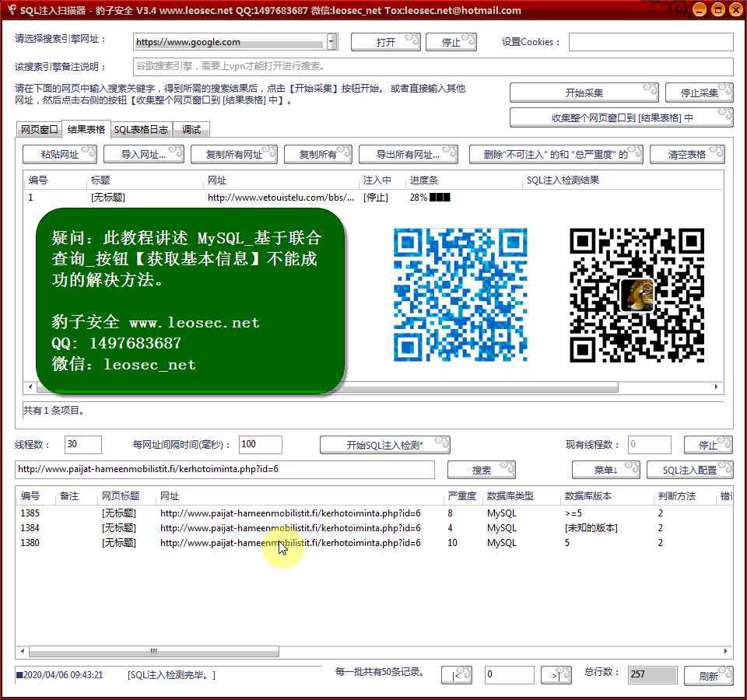The width and height of the screenshot is (747, 700).
Task: Click the lower table right scroll arrow
Action: [725, 651]
